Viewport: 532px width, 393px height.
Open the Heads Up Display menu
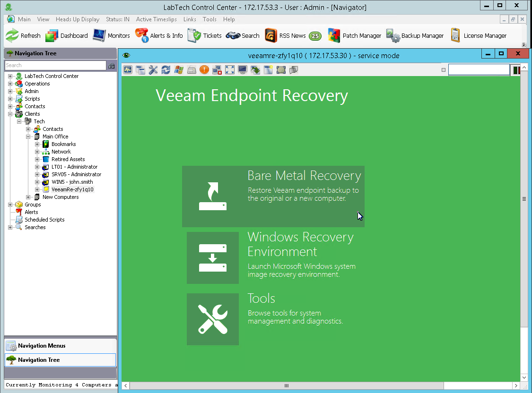(x=78, y=19)
